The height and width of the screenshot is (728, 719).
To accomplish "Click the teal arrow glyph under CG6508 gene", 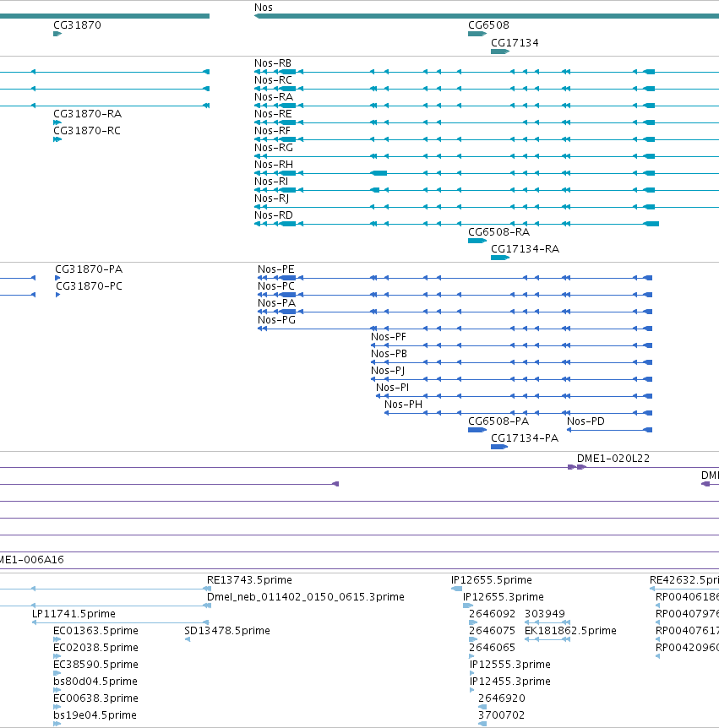I will tap(477, 34).
